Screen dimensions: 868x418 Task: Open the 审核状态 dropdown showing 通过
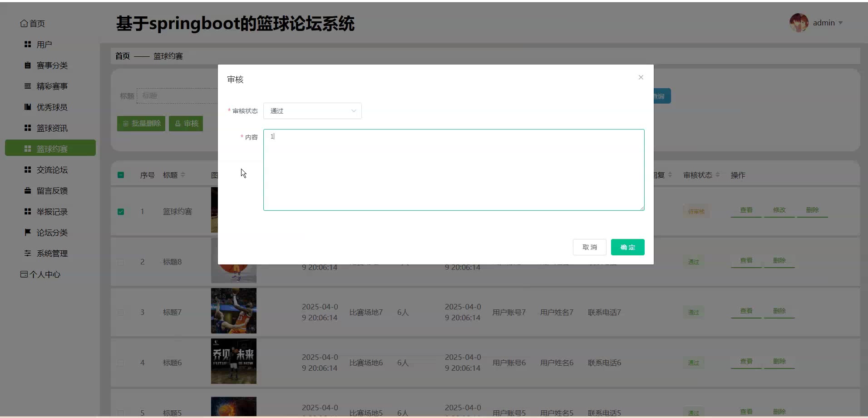[x=312, y=111]
